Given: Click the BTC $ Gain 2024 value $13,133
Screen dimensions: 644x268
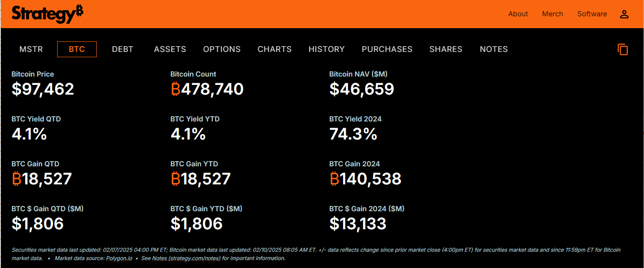Looking at the screenshot, I should [358, 224].
